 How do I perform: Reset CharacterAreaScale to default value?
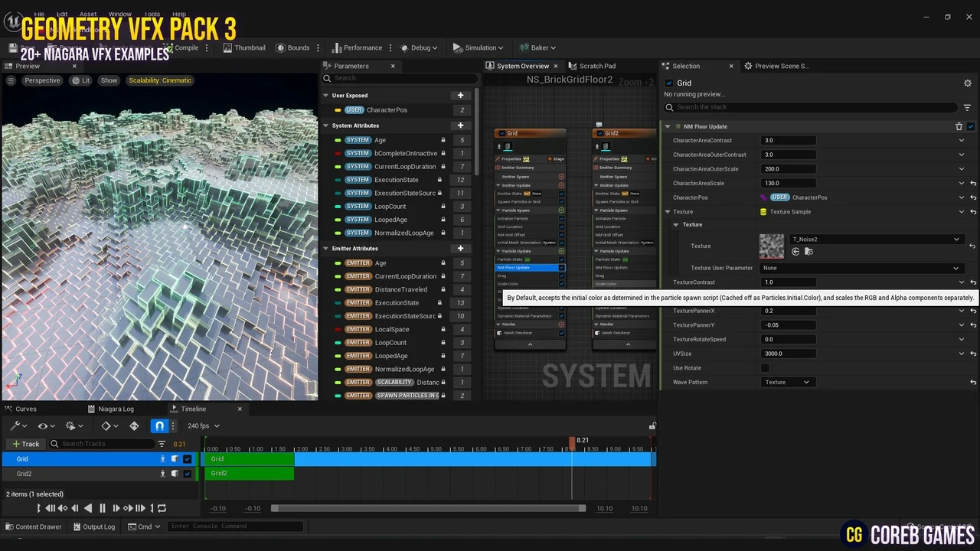coord(972,184)
